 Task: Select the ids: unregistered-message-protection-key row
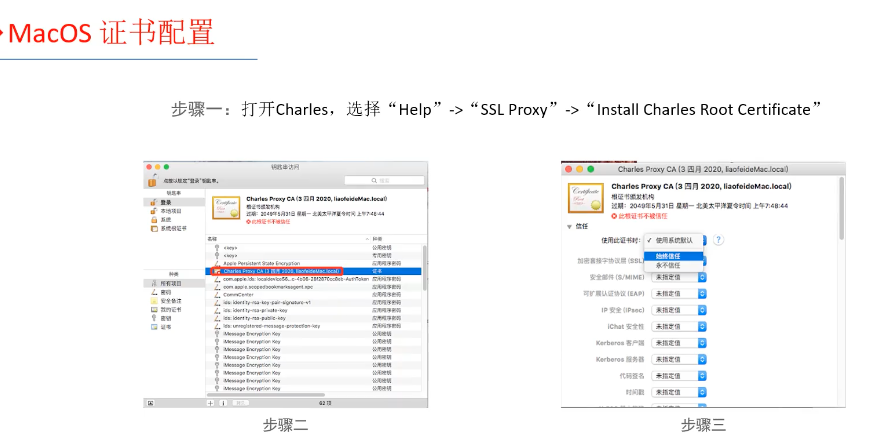click(314, 326)
